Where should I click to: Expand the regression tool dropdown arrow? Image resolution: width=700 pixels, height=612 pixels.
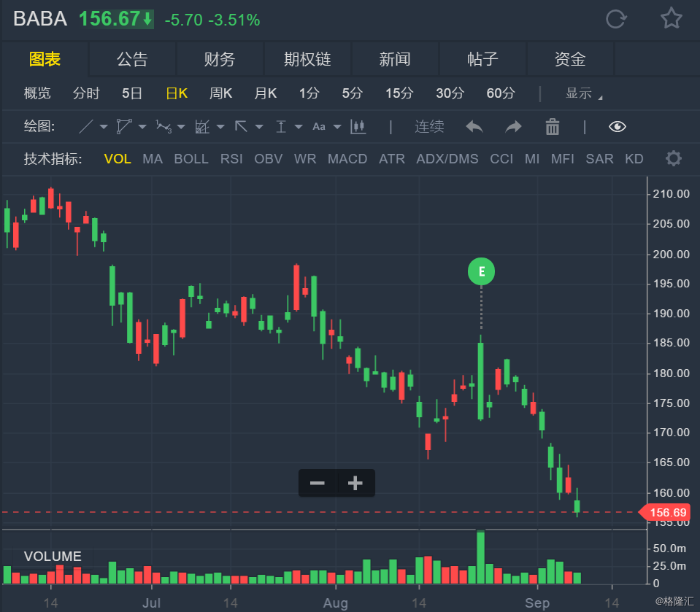[x=220, y=127]
